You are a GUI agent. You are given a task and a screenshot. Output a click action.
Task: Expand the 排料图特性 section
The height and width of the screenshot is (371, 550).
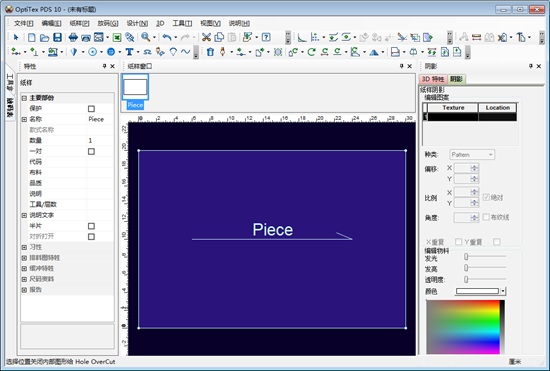pyautogui.click(x=24, y=258)
